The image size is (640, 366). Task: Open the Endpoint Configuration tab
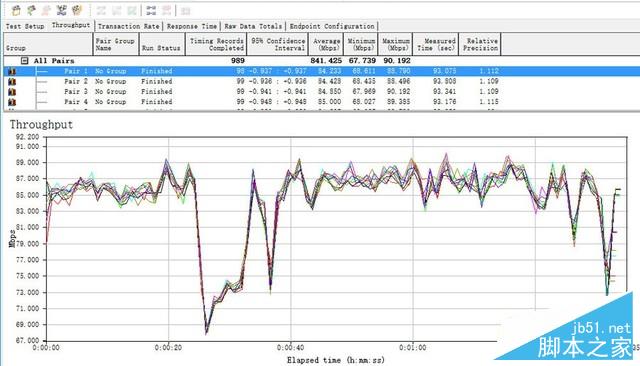click(x=332, y=26)
